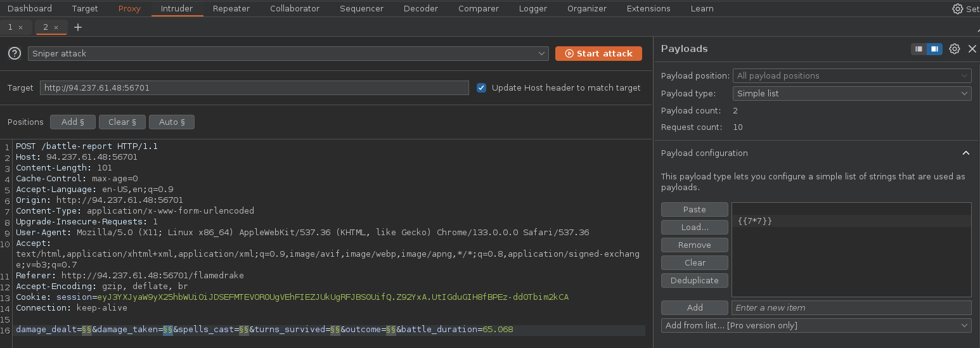Toggle Update Host header to match target

[481, 87]
